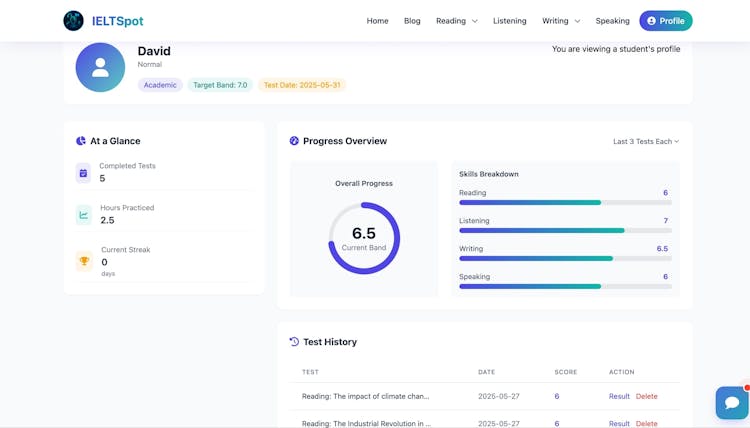750x428 pixels.
Task: Click David's profile avatar icon
Action: click(x=100, y=67)
